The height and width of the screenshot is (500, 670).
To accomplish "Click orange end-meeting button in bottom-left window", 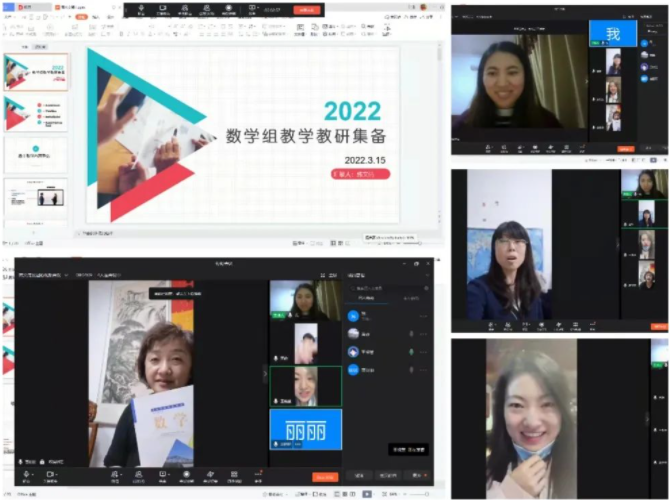I will tap(325, 477).
